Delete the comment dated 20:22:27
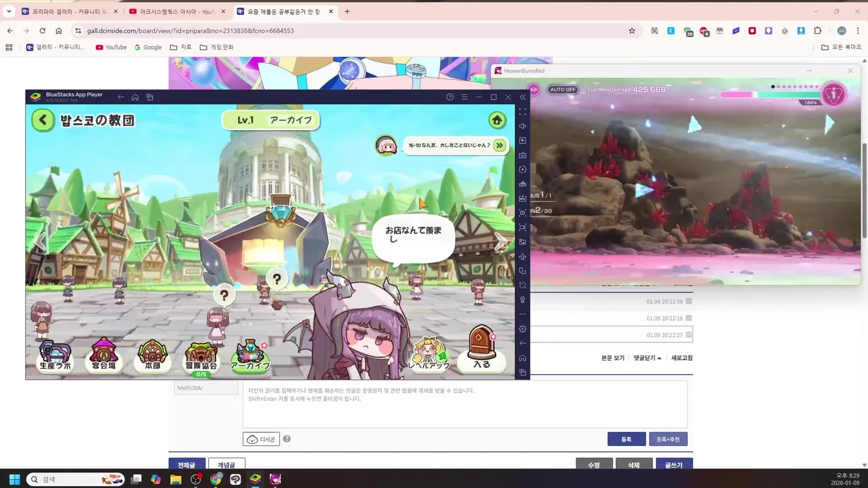 point(688,335)
